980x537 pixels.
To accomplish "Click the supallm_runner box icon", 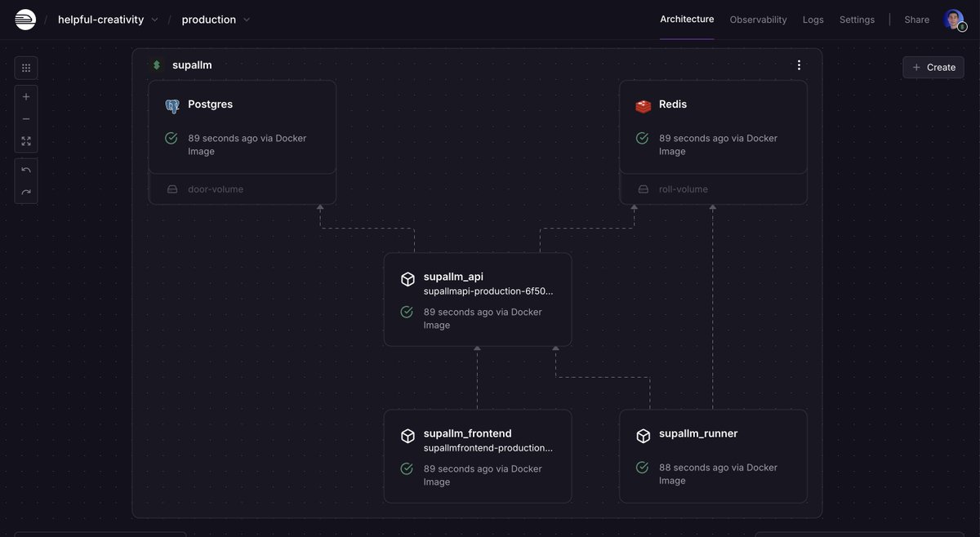I will coord(644,436).
